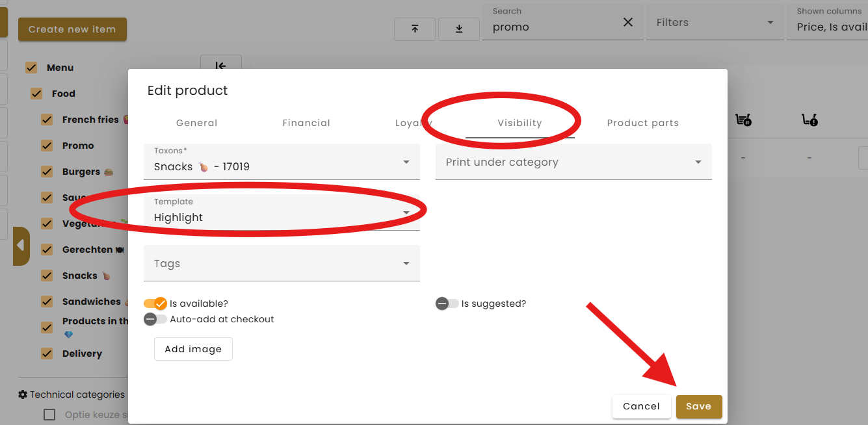Viewport: 868px width, 425px height.
Task: Click the Add image button
Action: pyautogui.click(x=193, y=349)
